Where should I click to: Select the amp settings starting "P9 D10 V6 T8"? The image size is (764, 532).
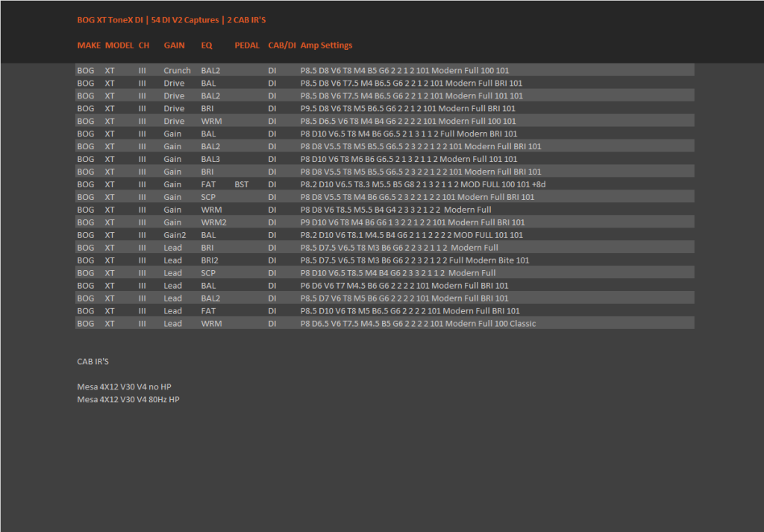click(413, 222)
